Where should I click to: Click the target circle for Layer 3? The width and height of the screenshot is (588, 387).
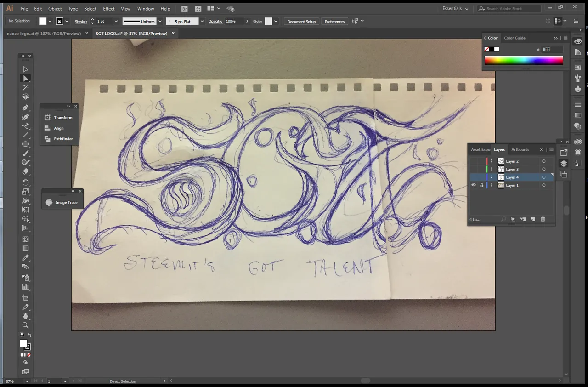tap(544, 169)
